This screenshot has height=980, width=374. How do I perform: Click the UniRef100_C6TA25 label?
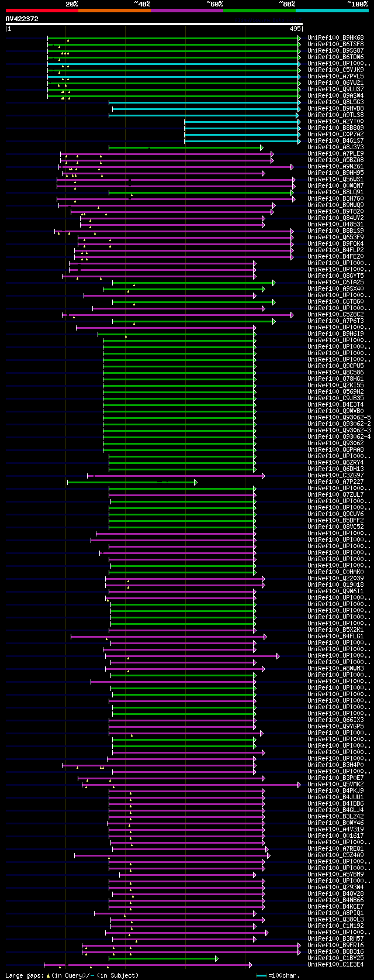click(x=335, y=283)
